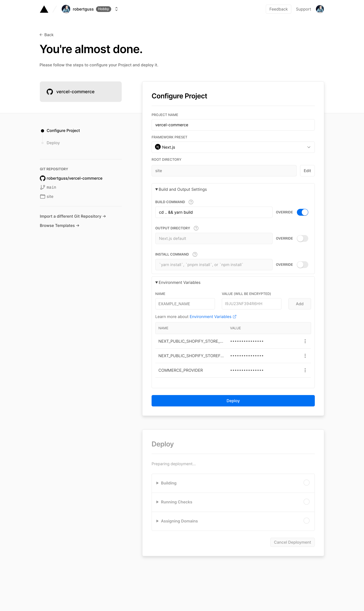The image size is (364, 611).
Task: Enable the Output Directory override toggle
Action: pos(302,238)
